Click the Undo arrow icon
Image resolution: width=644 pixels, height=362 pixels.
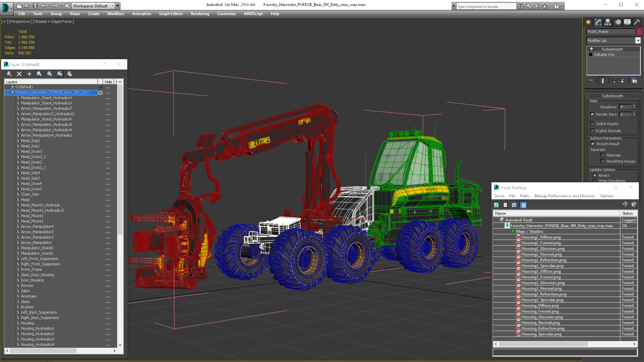tap(43, 6)
